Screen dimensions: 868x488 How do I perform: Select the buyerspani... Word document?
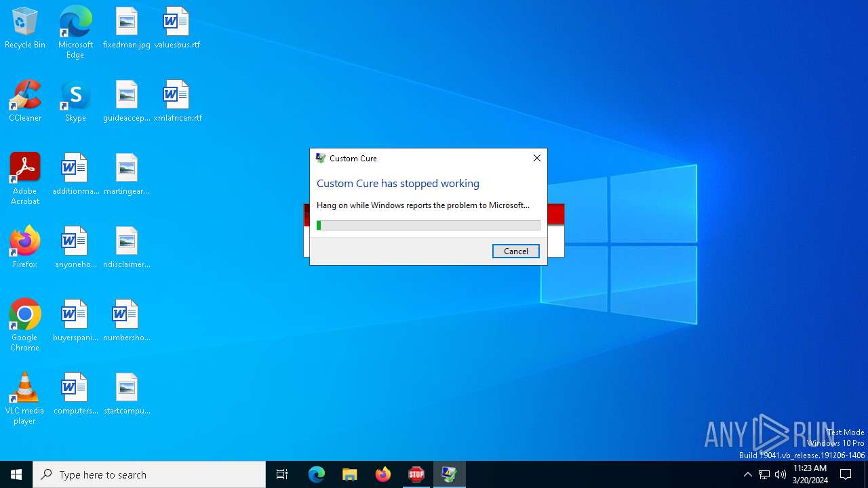(x=75, y=321)
